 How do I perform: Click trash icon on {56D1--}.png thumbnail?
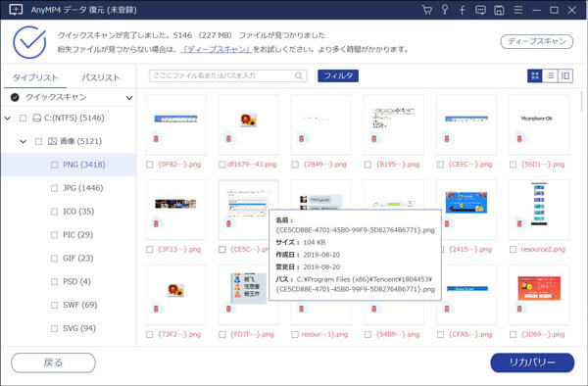[x=519, y=139]
